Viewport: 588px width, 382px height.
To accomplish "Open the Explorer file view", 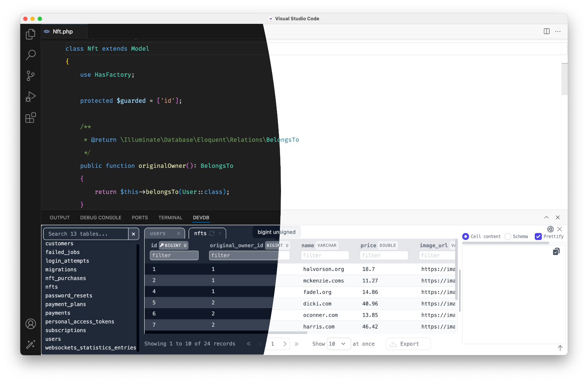I will 30,34.
